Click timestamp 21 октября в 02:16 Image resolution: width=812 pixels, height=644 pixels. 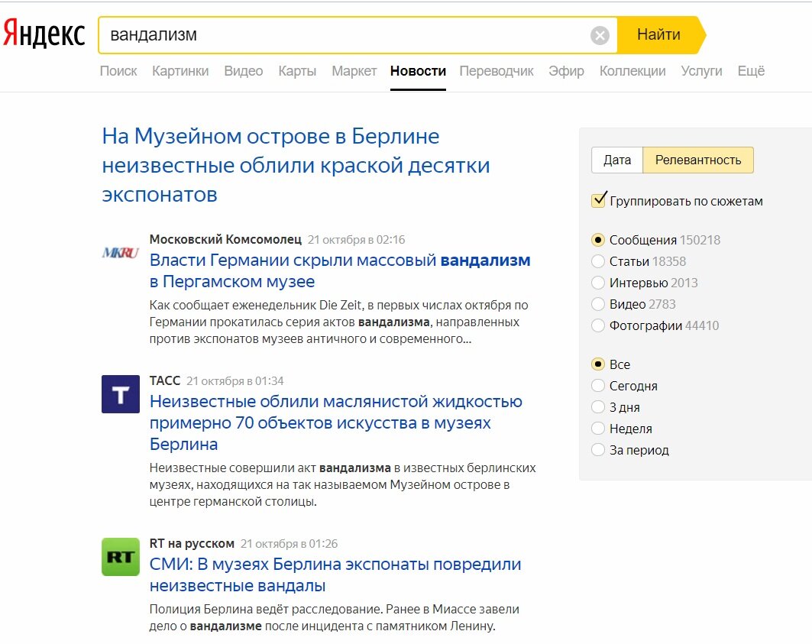click(x=356, y=240)
